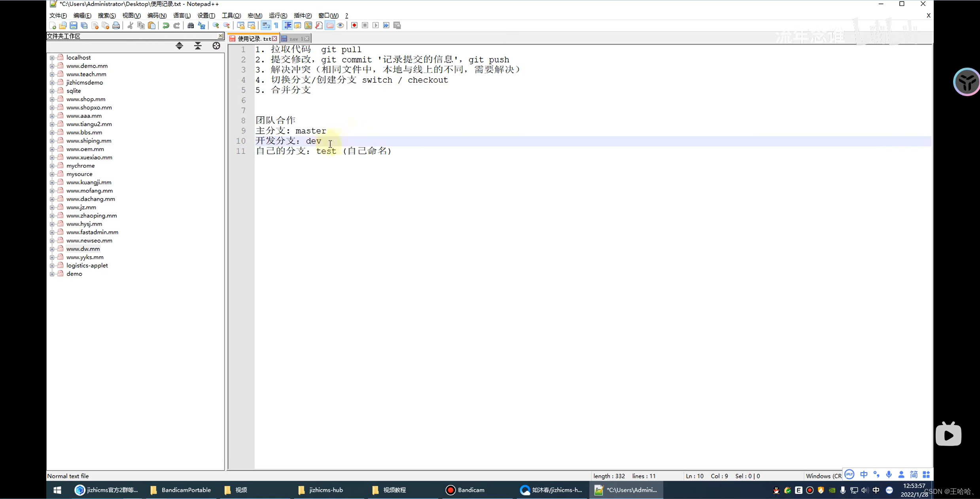Expand the sqlite folder node
Image resolution: width=980 pixels, height=499 pixels.
(52, 91)
